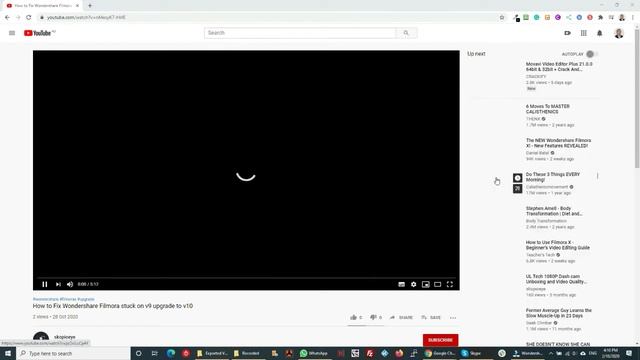The height and width of the screenshot is (360, 640).
Task: Close the current YouTube tab
Action: click(77, 6)
